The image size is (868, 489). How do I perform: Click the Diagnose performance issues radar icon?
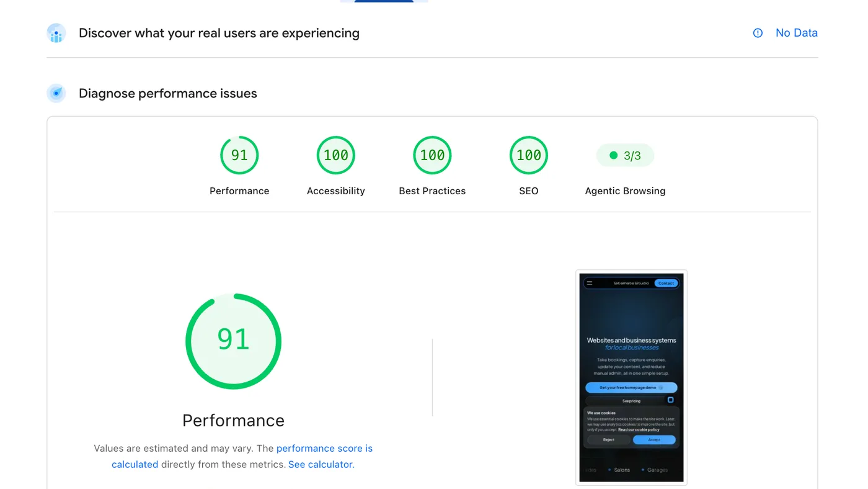[x=56, y=94]
